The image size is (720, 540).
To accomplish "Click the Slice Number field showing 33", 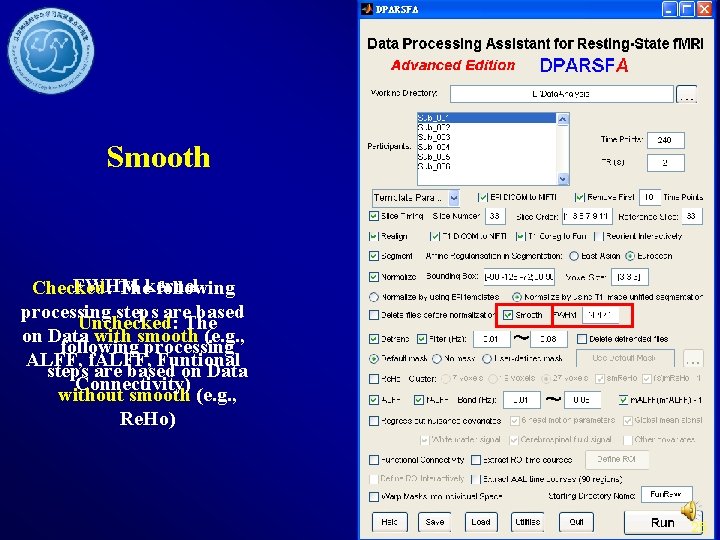I will (495, 216).
